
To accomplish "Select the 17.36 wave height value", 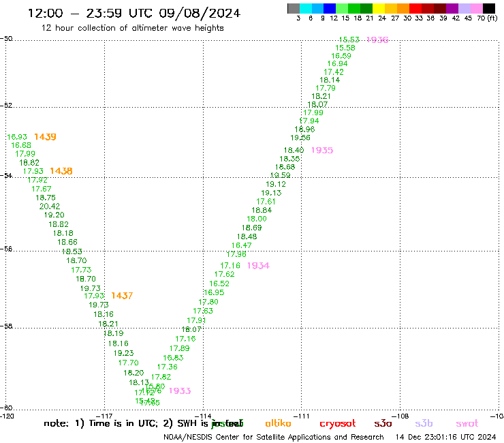I will (168, 367).
